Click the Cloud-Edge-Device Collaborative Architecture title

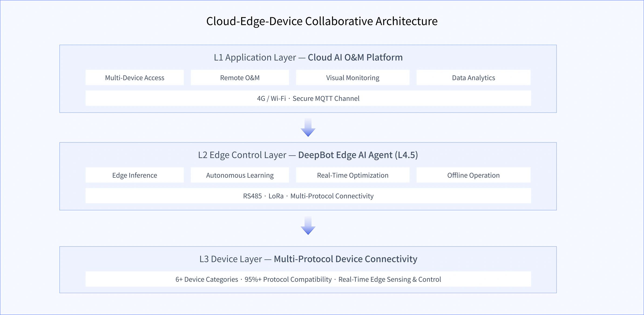pyautogui.click(x=322, y=21)
